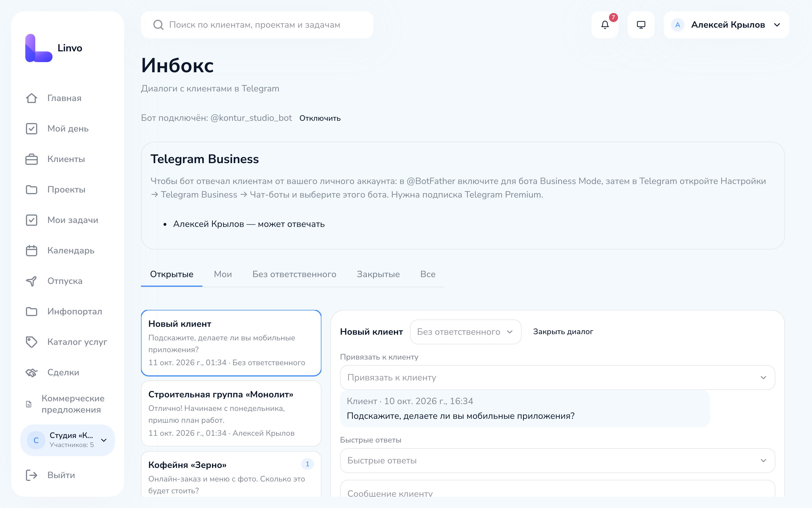
Task: Click the monitor display icon
Action: (x=641, y=25)
